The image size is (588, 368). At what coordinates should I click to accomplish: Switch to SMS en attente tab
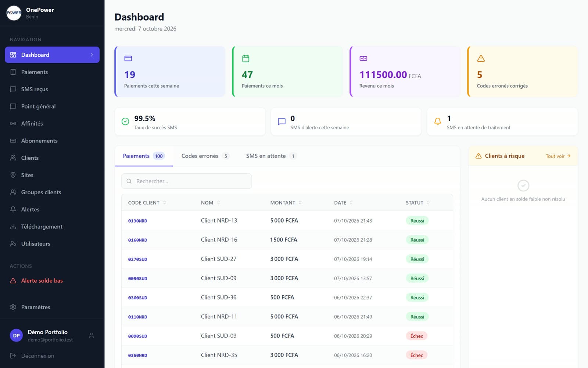271,156
